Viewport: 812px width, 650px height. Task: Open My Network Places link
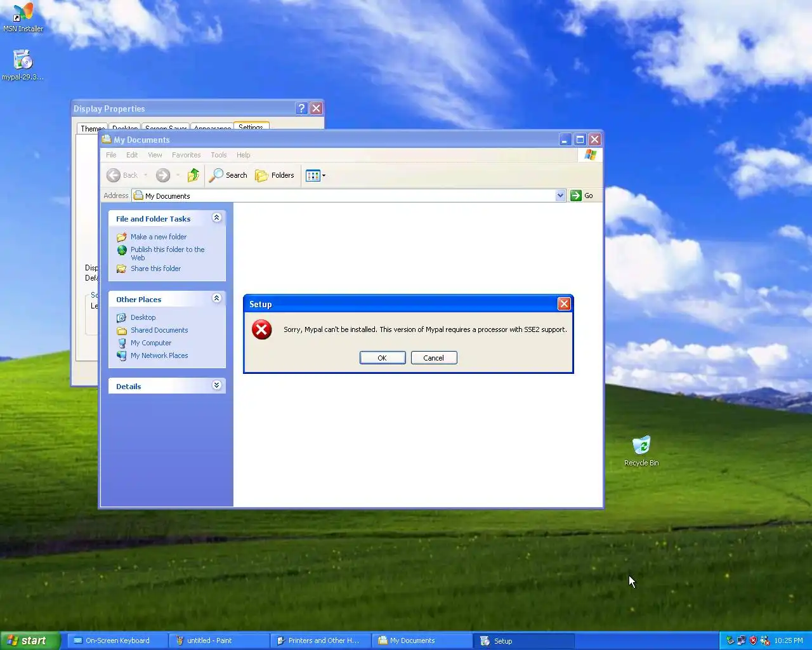(159, 355)
